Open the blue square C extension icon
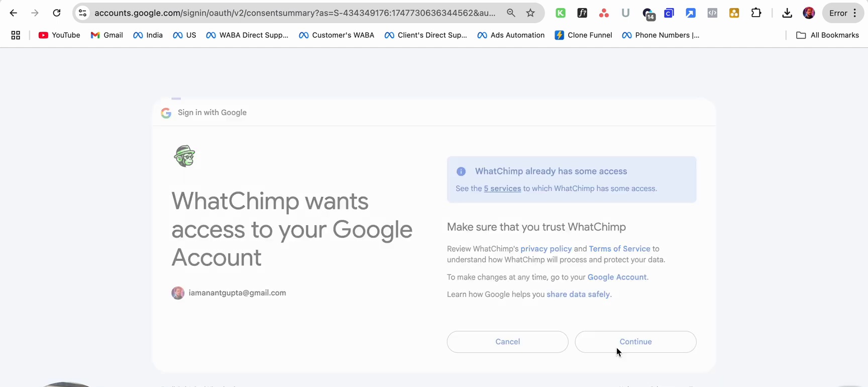This screenshot has height=387, width=868. [669, 13]
